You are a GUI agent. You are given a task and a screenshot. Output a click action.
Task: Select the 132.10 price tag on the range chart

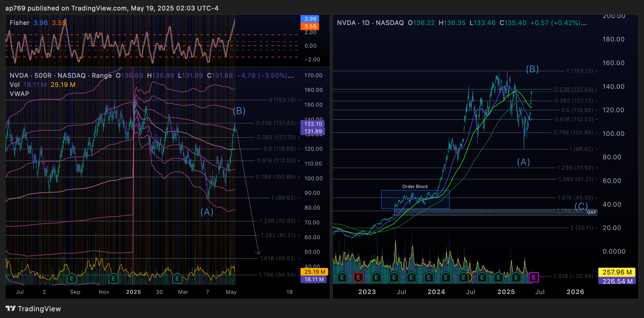(313, 124)
